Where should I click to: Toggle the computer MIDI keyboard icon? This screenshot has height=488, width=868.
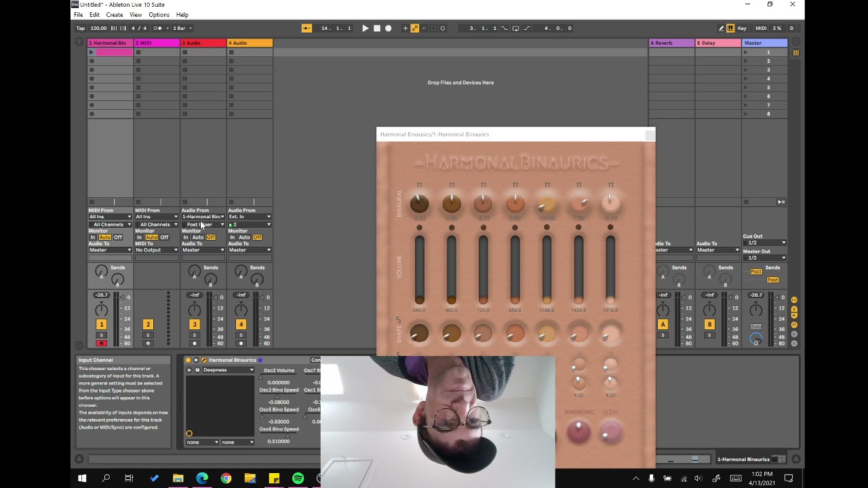[x=730, y=28]
